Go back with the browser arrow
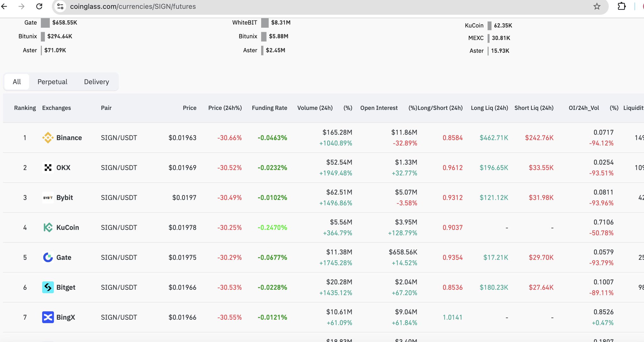This screenshot has height=342, width=644. pyautogui.click(x=4, y=6)
